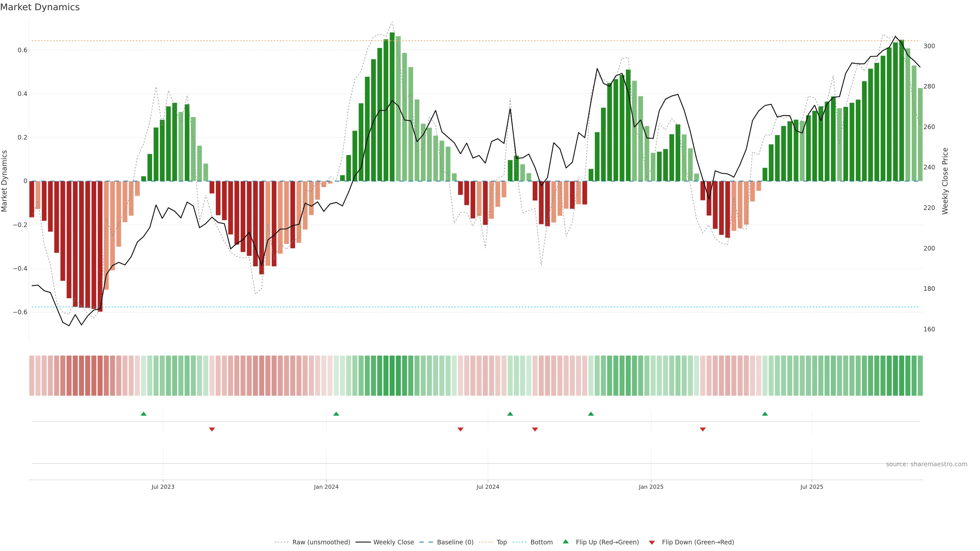Screen dimensions: 980x551
Task: Click the Weekly Close Price axis title
Action: point(945,181)
